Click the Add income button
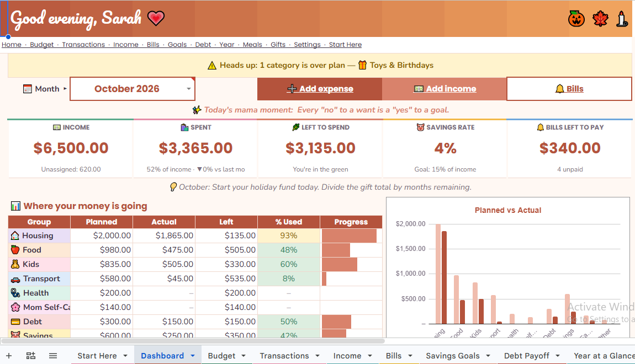The image size is (635, 364). tap(444, 89)
